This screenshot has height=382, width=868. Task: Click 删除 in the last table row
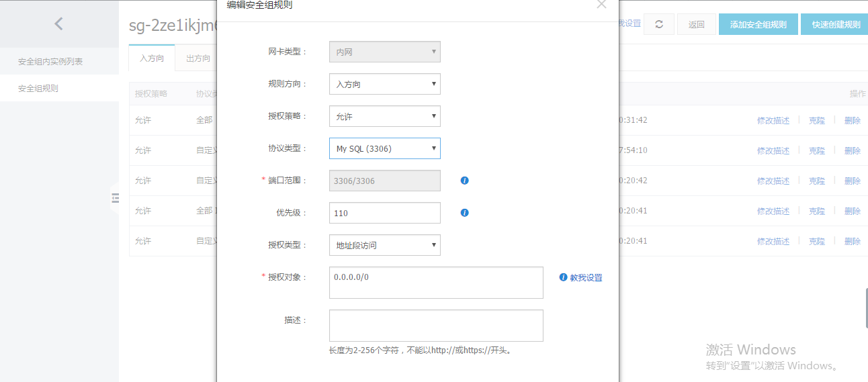pyautogui.click(x=853, y=241)
